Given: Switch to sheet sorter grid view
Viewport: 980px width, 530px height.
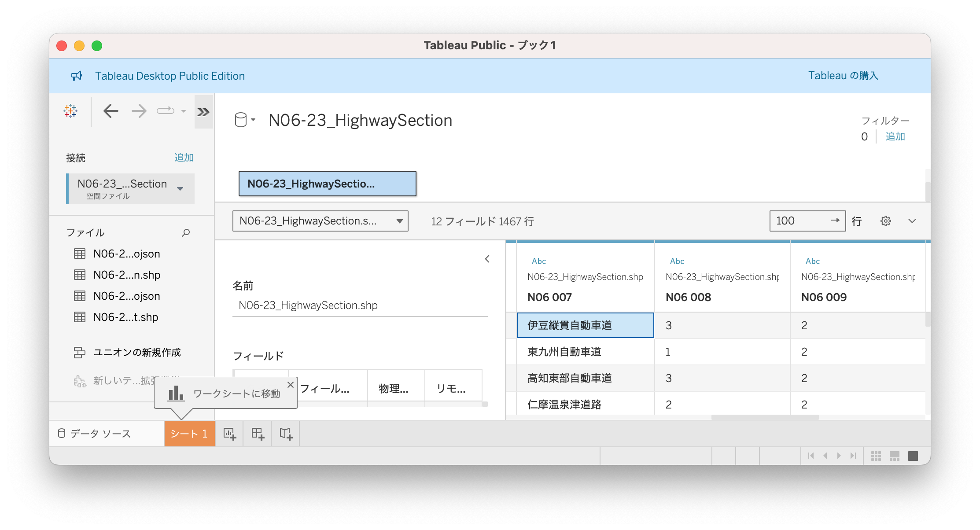Looking at the screenshot, I should pos(876,456).
